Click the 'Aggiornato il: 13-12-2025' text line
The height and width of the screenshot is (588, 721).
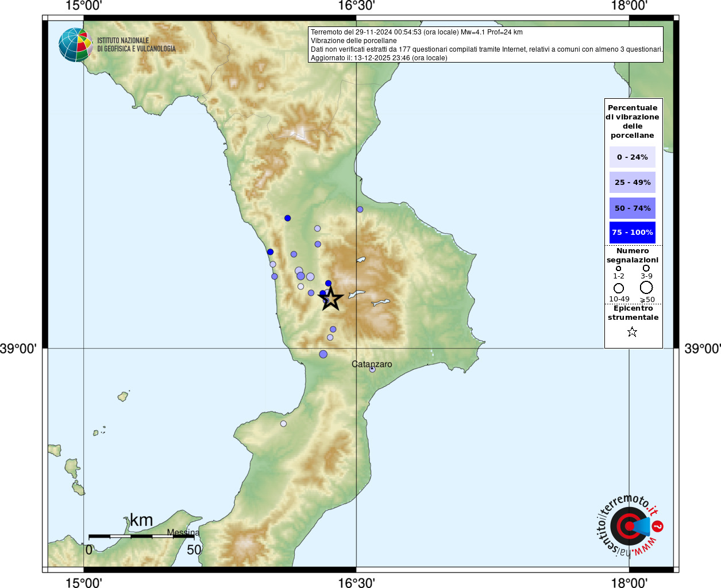pyautogui.click(x=379, y=58)
